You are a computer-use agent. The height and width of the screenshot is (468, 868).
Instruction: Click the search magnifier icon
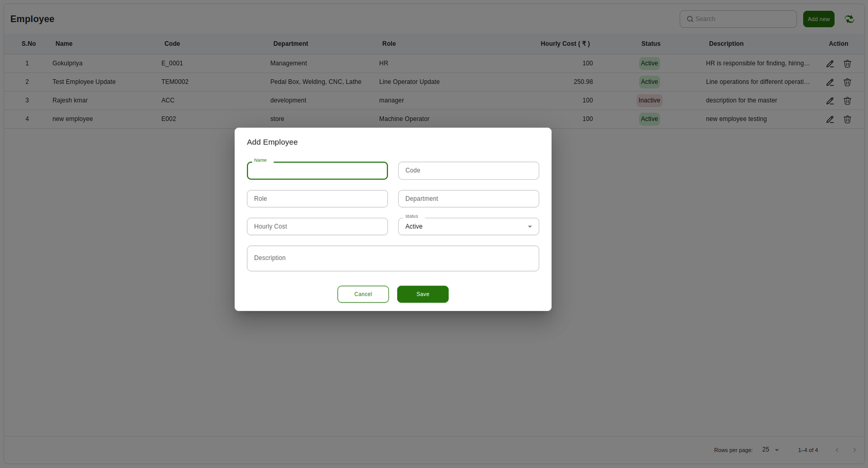690,19
